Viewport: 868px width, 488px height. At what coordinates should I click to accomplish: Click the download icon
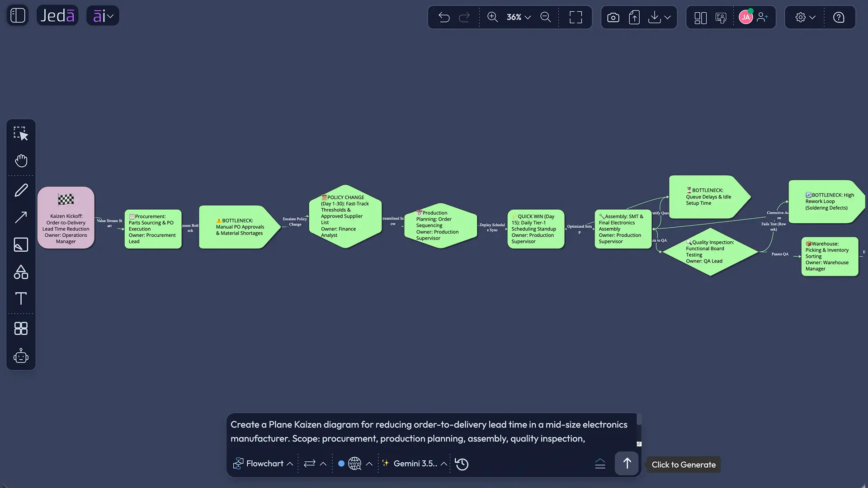pos(654,17)
